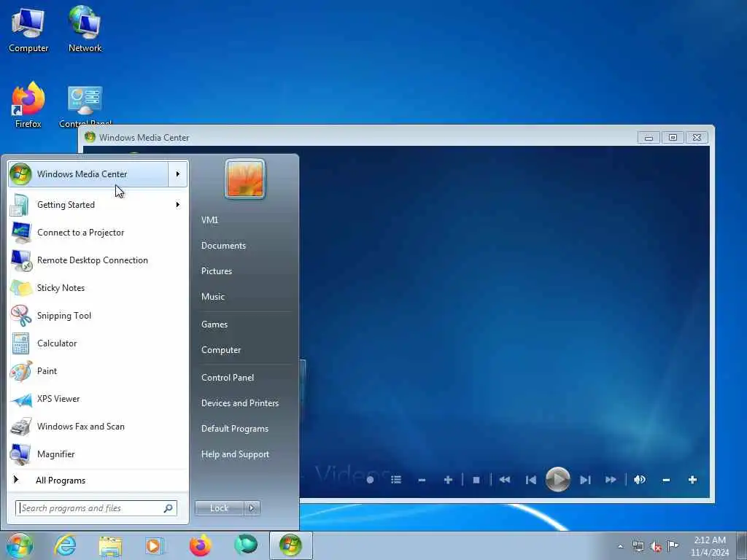The width and height of the screenshot is (747, 560).
Task: Open the VM1 user folder link
Action: (x=209, y=220)
